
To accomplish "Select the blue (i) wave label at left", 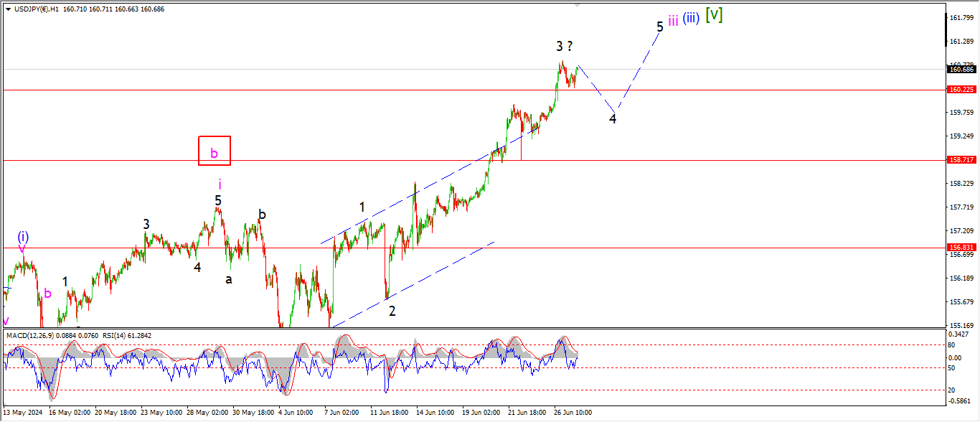I will (23, 237).
